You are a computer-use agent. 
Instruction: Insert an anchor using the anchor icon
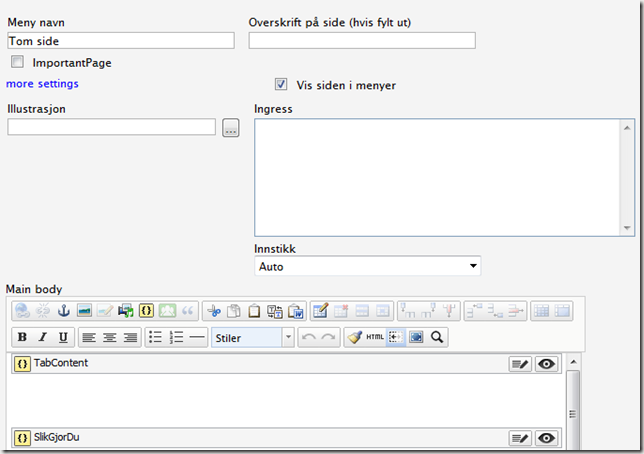click(64, 311)
